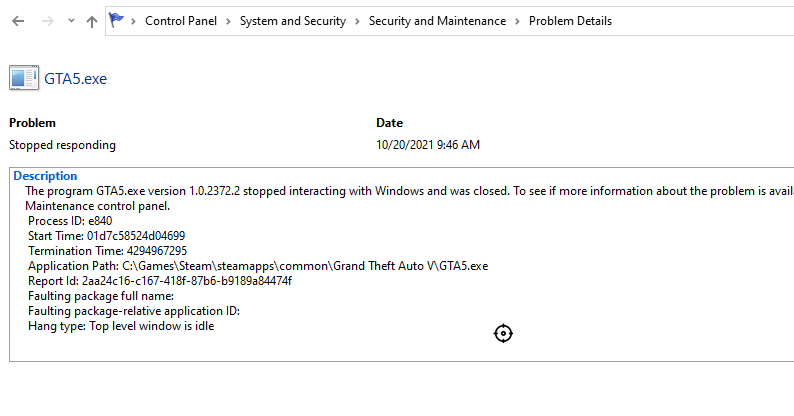Viewport: 794px width, 416px height.
Task: Go up one level with the Up arrow
Action: coord(92,21)
